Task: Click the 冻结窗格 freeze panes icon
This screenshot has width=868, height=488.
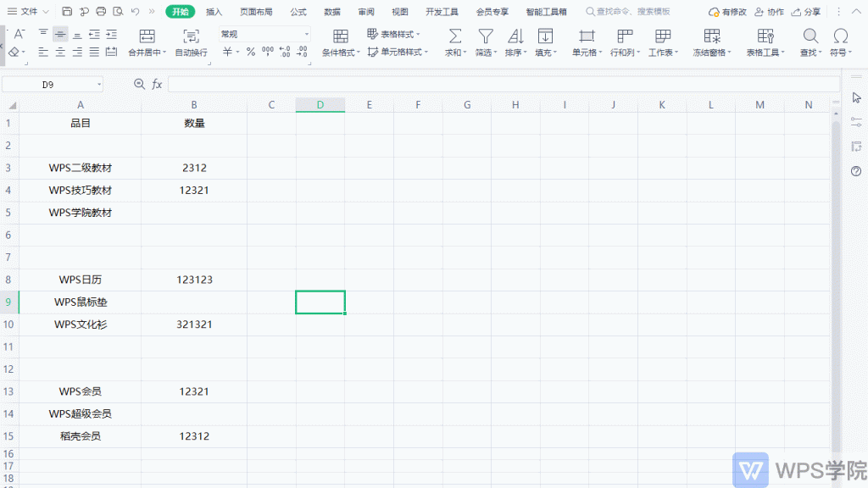Action: point(712,36)
